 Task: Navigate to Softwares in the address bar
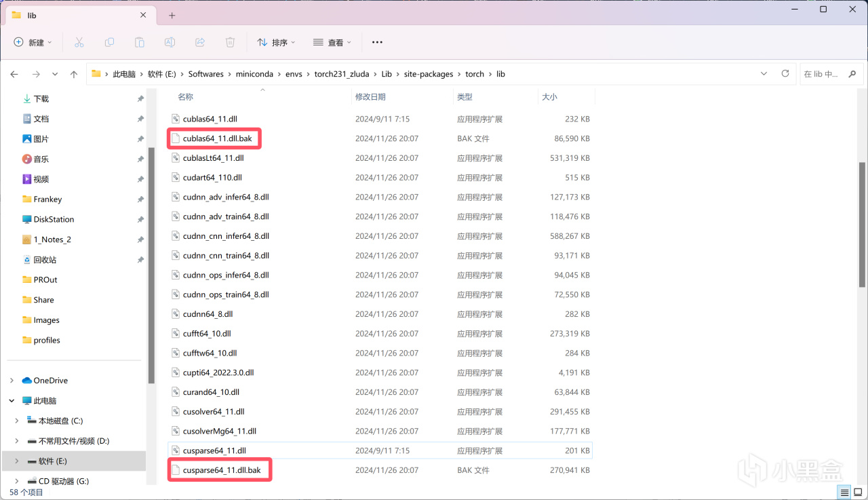tap(206, 74)
